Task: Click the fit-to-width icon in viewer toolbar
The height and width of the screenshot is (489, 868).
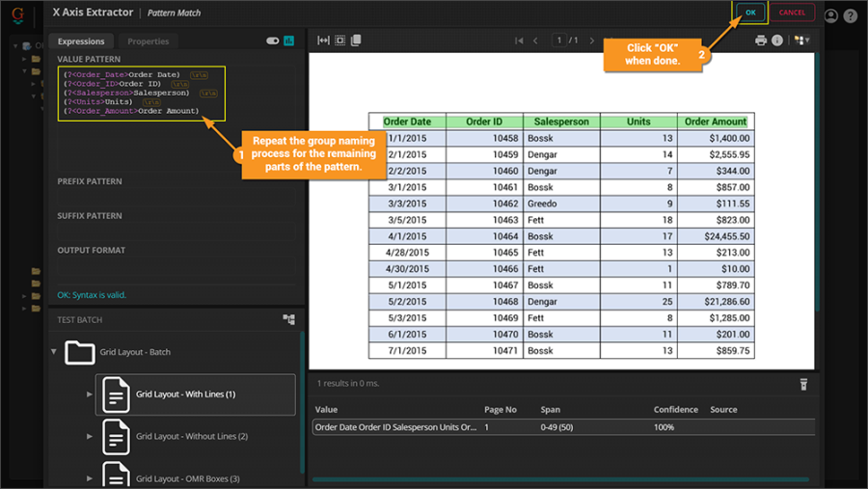Action: click(x=324, y=41)
